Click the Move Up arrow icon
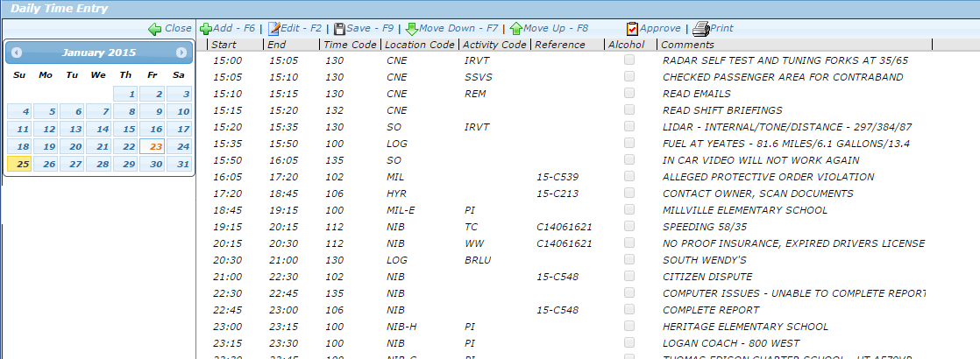Image resolution: width=980 pixels, height=359 pixels. [516, 29]
